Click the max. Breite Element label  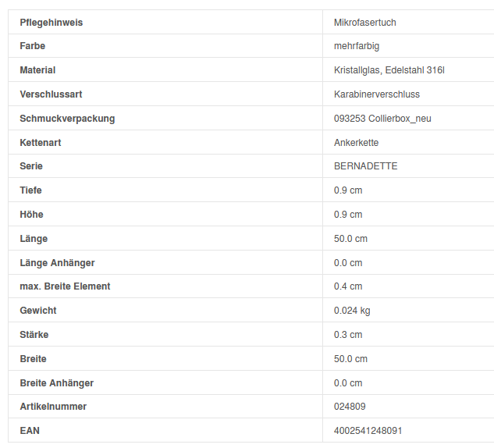pos(65,286)
